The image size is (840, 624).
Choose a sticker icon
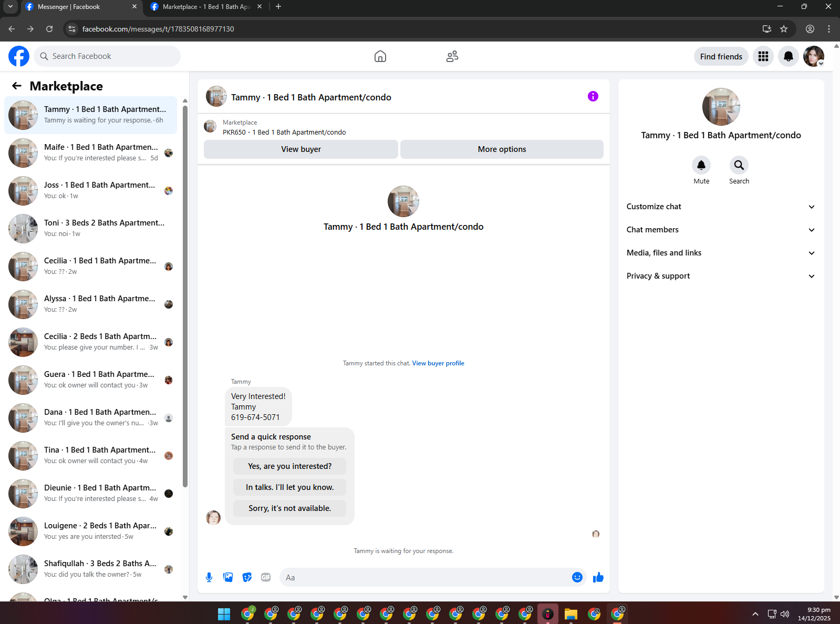coord(247,577)
